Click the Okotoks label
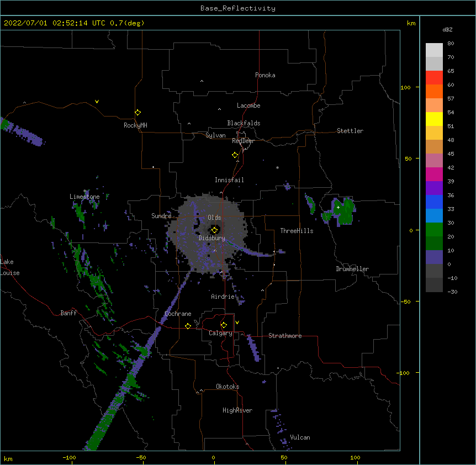The width and height of the screenshot is (476, 465). click(x=228, y=387)
